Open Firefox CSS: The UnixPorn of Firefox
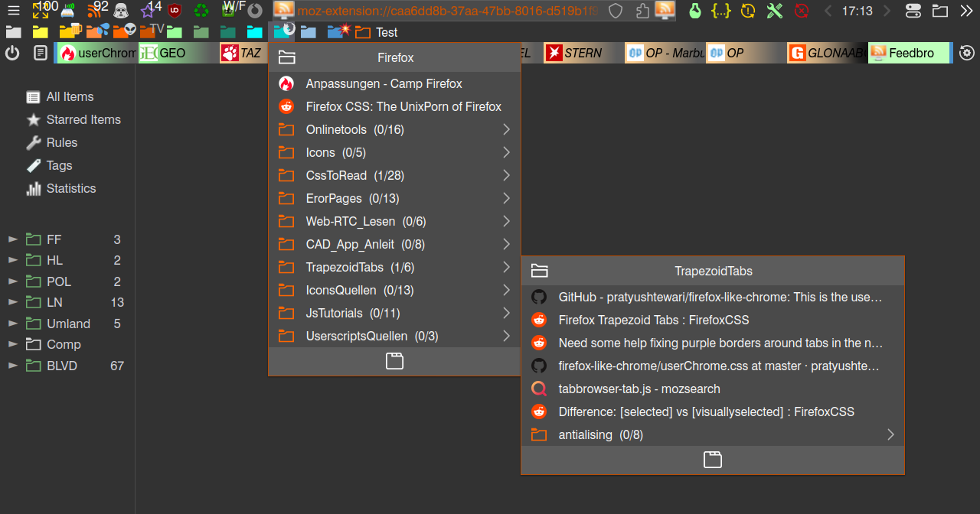The width and height of the screenshot is (980, 514). pos(394,106)
